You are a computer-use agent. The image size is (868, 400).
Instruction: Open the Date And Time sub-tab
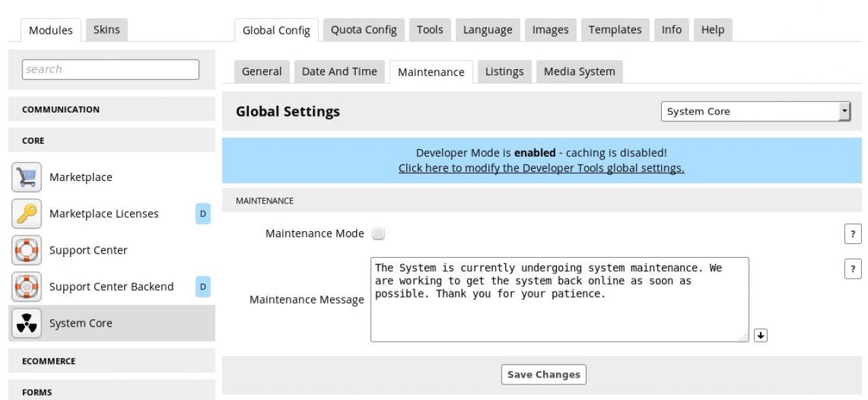[339, 72]
